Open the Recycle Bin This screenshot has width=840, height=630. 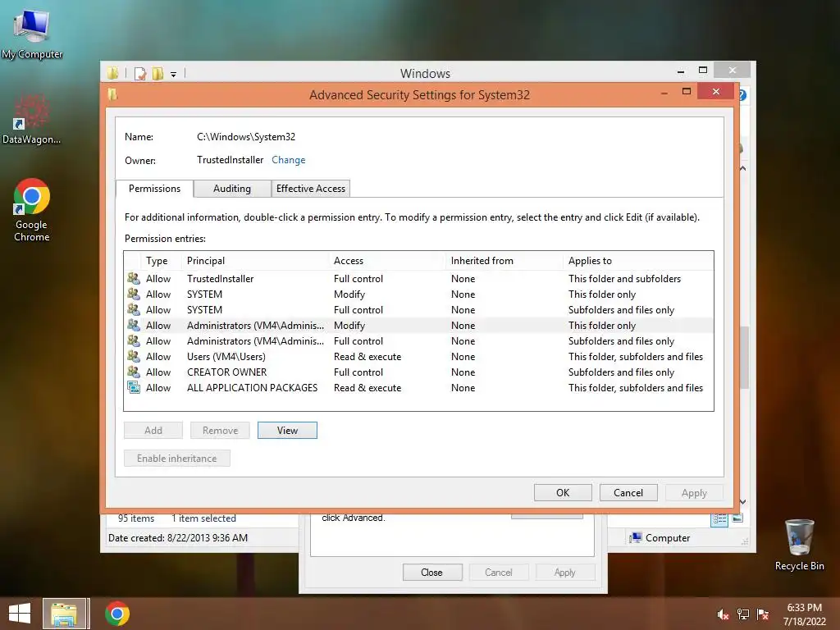click(x=799, y=545)
